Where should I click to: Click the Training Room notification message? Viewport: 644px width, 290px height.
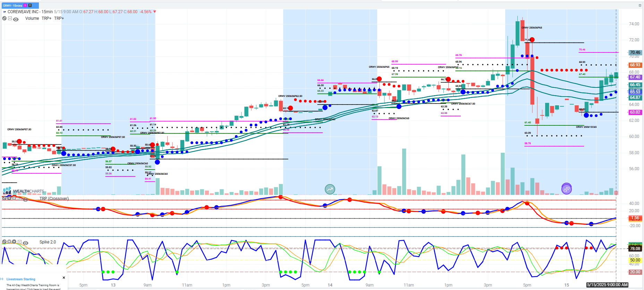coord(33,287)
